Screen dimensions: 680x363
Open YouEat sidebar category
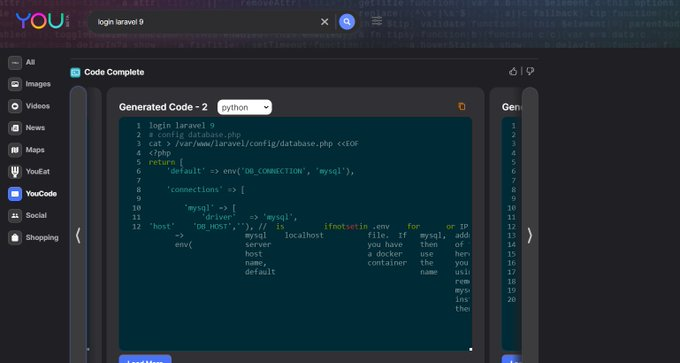29,172
